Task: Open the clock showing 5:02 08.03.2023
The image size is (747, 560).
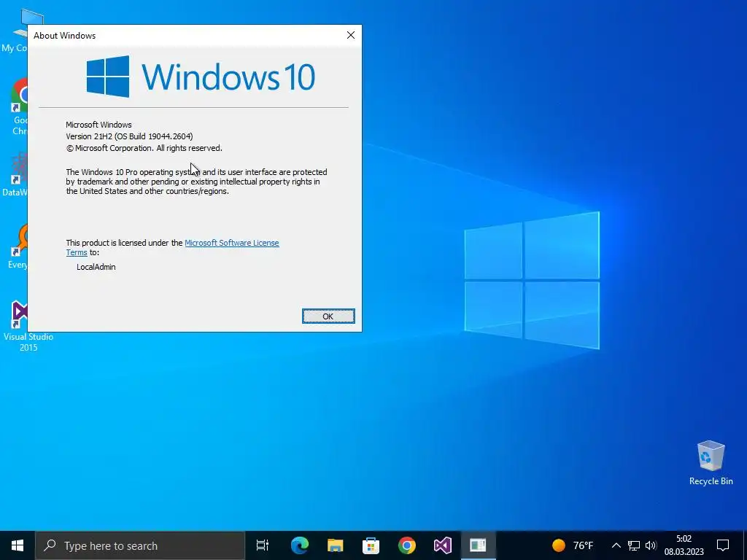Action: coord(684,545)
